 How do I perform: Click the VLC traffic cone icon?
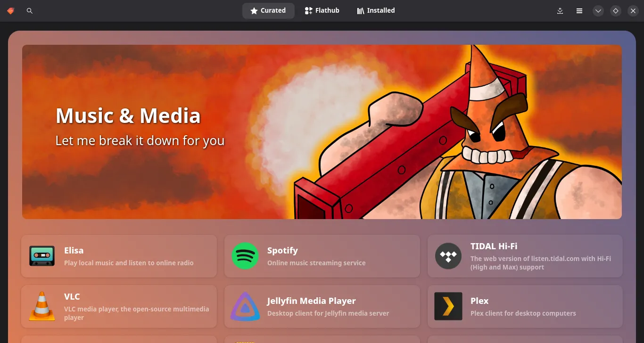[42, 306]
